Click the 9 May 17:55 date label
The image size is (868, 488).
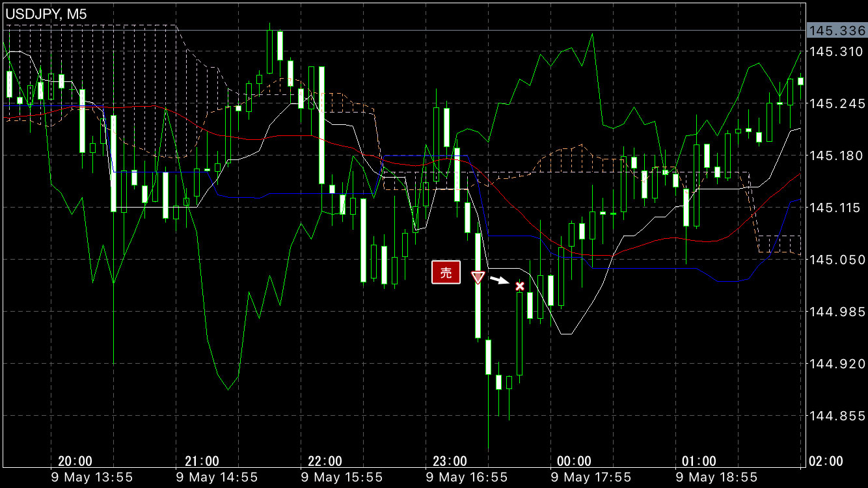[591, 478]
